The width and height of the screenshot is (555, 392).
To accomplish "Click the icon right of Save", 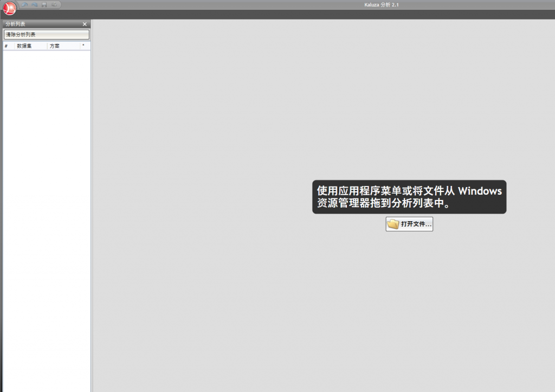I will coord(54,4).
